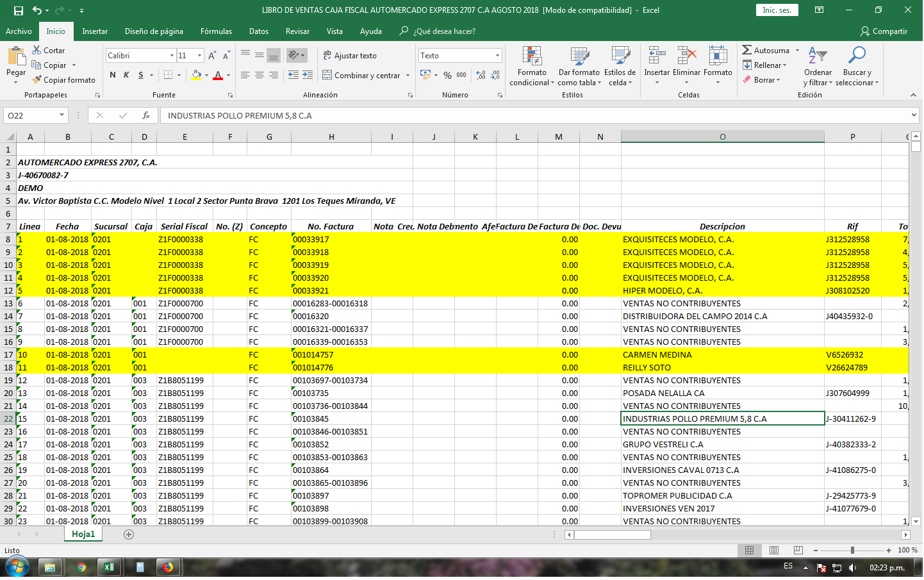The image size is (924, 580).
Task: Expand the Calibri font name dropdown
Action: click(x=172, y=56)
